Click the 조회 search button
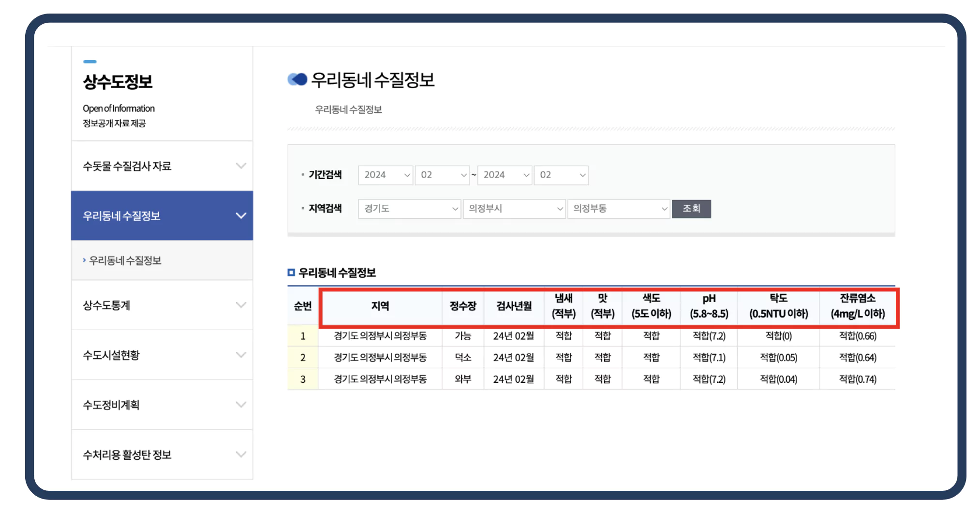 click(691, 209)
